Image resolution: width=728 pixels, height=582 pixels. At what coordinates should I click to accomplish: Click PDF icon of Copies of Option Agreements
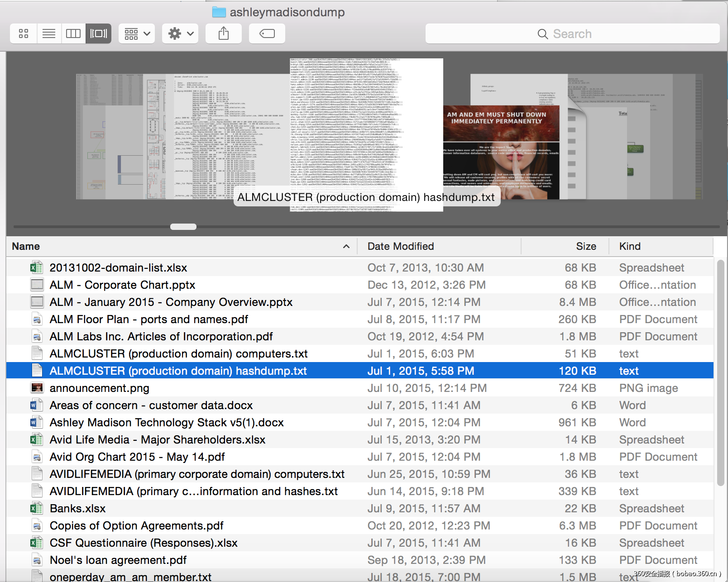pos(37,525)
